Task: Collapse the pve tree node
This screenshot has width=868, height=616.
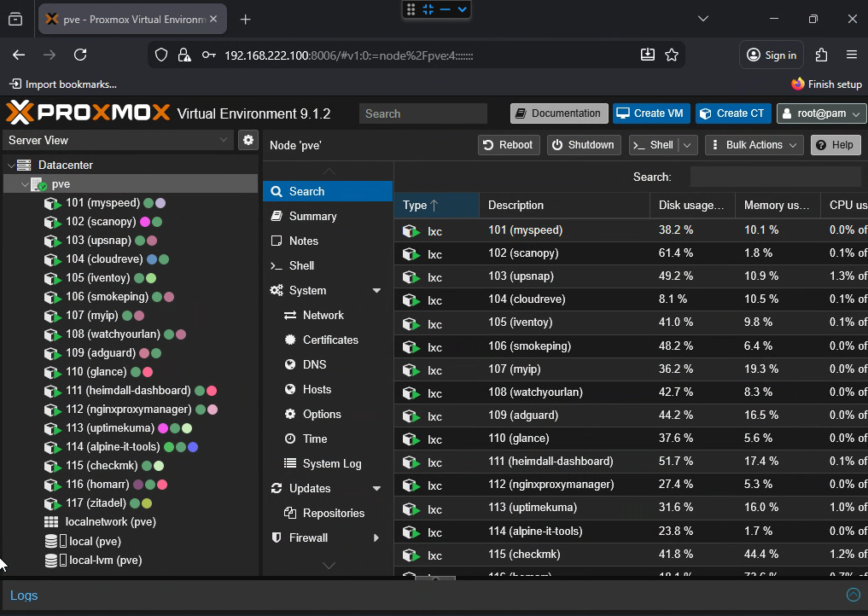Action: [25, 184]
